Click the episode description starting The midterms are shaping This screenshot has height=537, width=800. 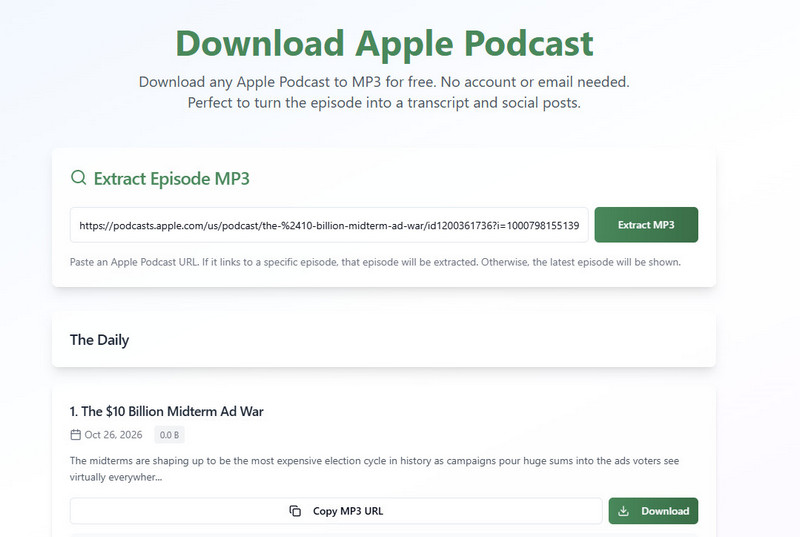coord(374,469)
